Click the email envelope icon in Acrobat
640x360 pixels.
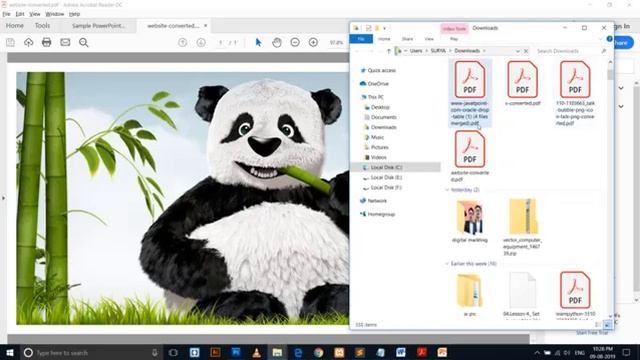click(65, 42)
